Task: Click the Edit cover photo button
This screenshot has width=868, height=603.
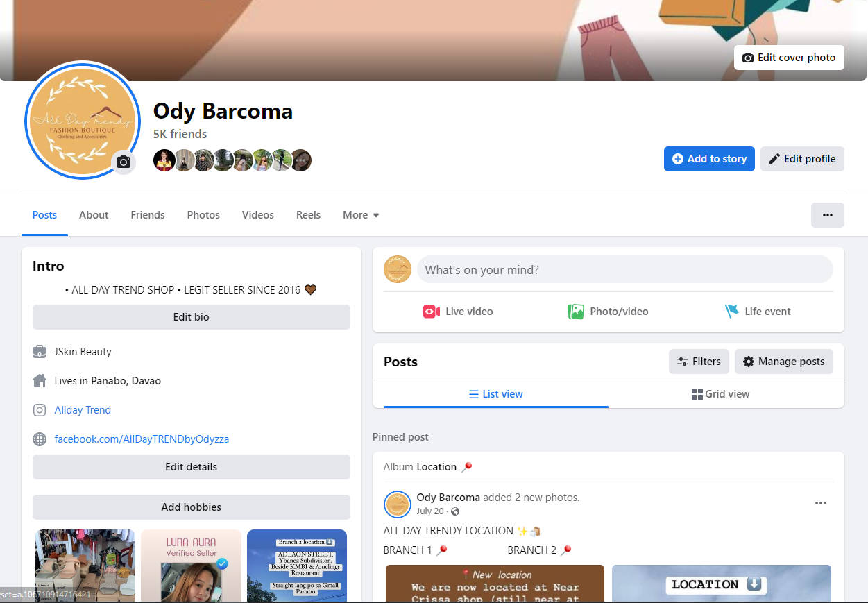Action: point(789,58)
